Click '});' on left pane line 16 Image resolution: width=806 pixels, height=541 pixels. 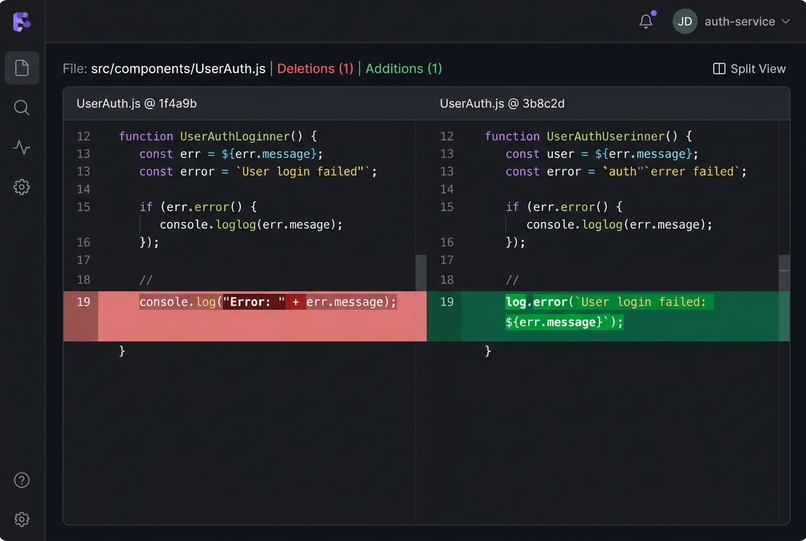(x=149, y=242)
